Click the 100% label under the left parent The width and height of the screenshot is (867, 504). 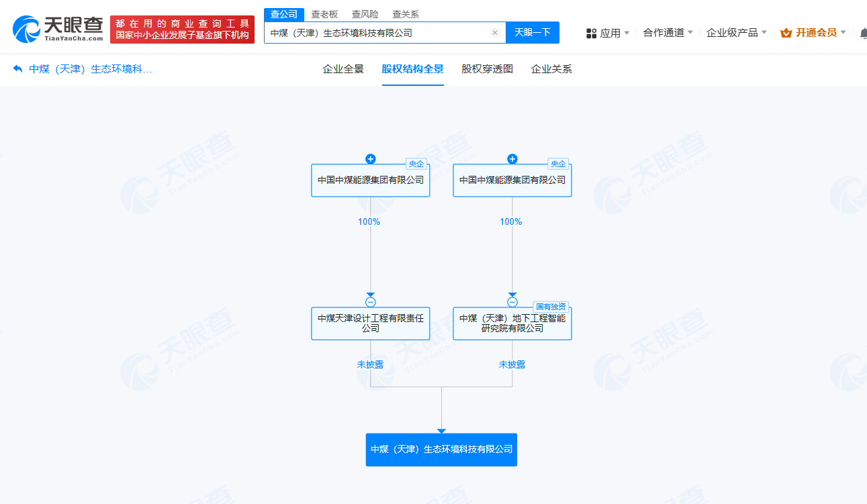[369, 221]
